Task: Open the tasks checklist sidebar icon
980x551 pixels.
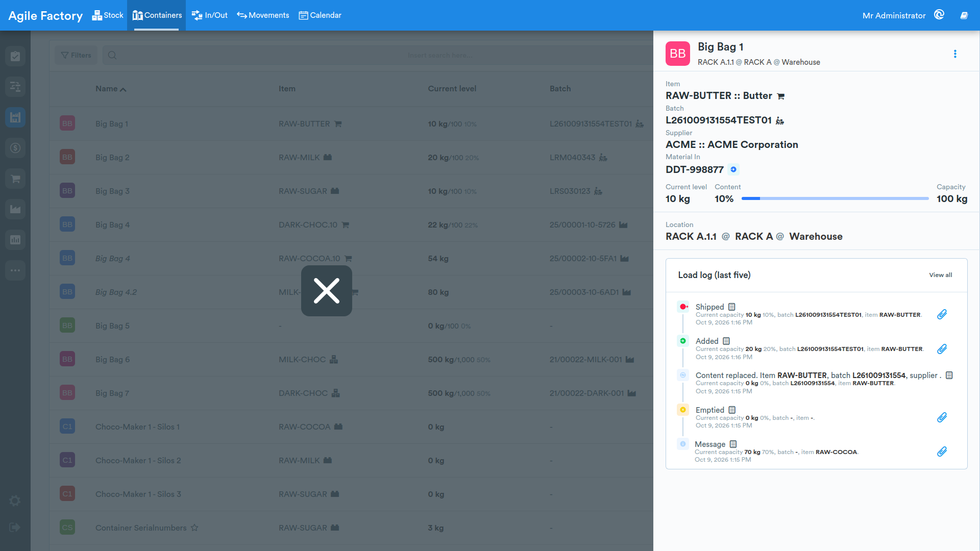Action: click(15, 56)
